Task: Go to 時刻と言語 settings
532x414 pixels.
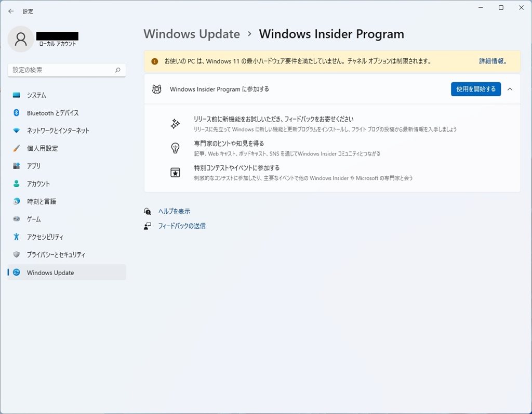Action: (x=67, y=201)
